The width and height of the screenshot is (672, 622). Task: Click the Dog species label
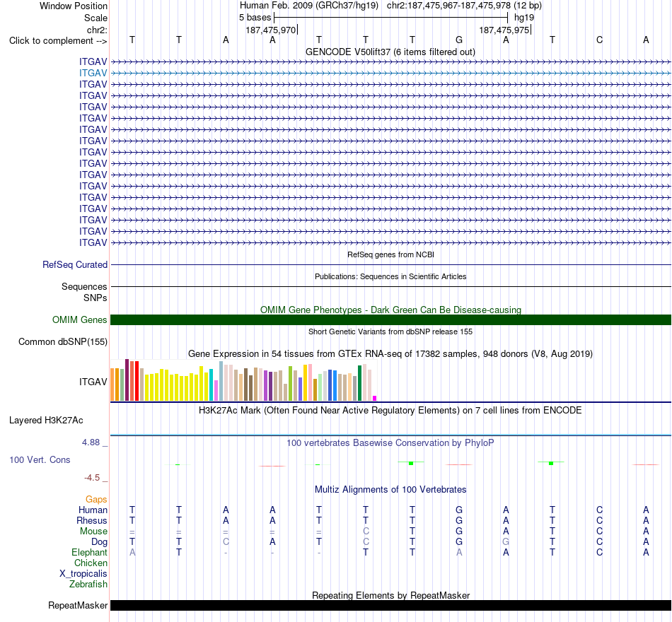(100, 542)
